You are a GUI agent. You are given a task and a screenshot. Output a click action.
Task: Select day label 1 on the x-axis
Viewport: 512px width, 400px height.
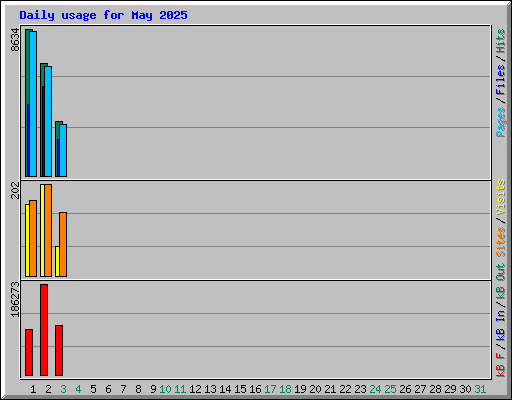(33, 389)
